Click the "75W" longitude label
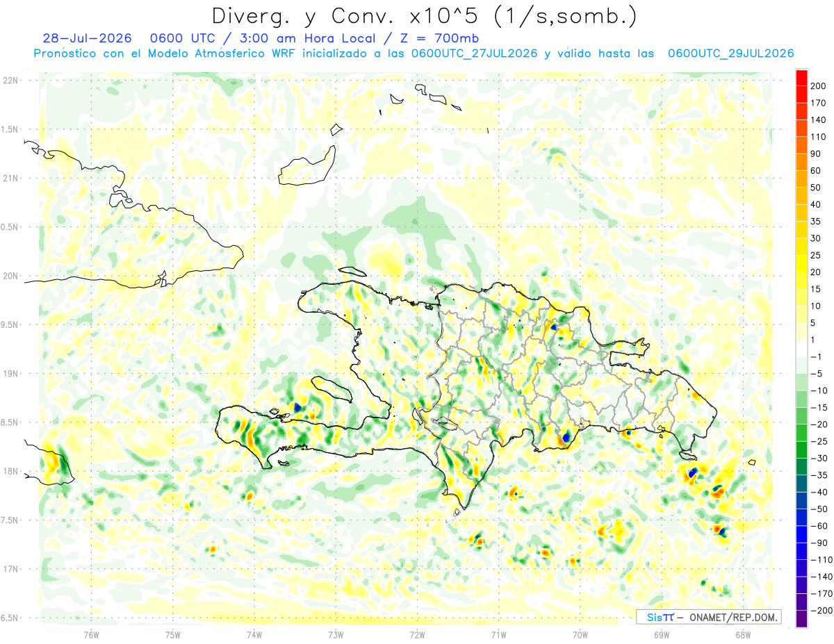The image size is (834, 644). (173, 634)
